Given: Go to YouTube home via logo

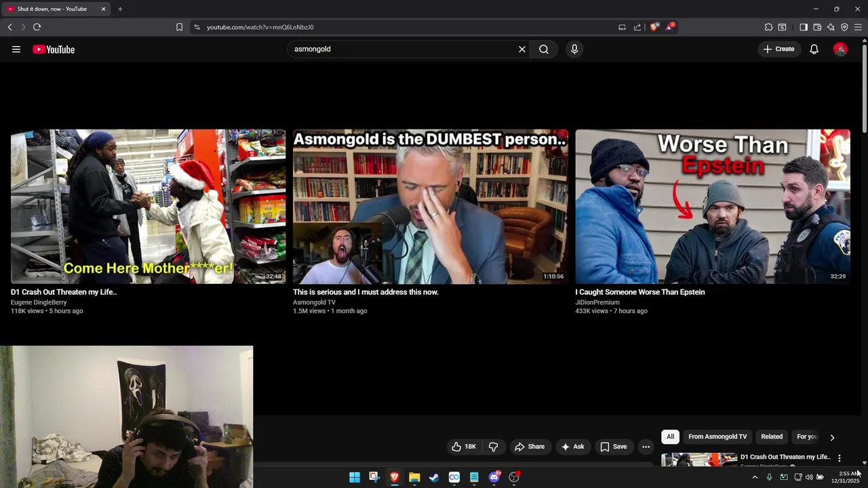Looking at the screenshot, I should (54, 49).
